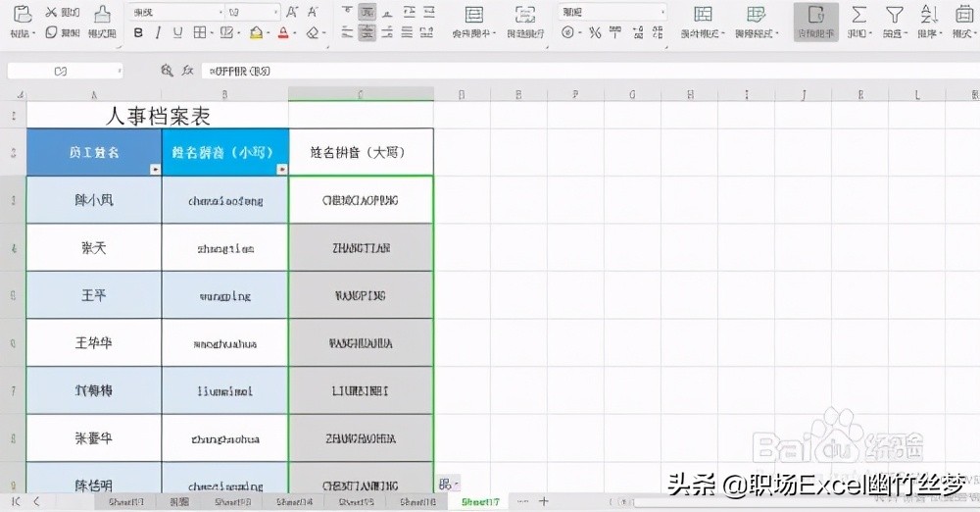The height and width of the screenshot is (512, 980).
Task: Apply justify alignment
Action: [408, 32]
